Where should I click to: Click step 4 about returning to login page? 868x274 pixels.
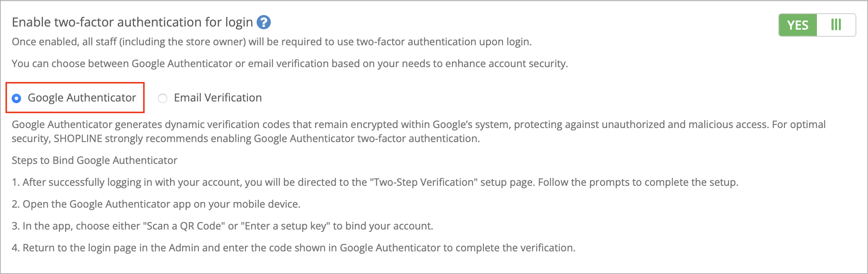[x=293, y=248]
